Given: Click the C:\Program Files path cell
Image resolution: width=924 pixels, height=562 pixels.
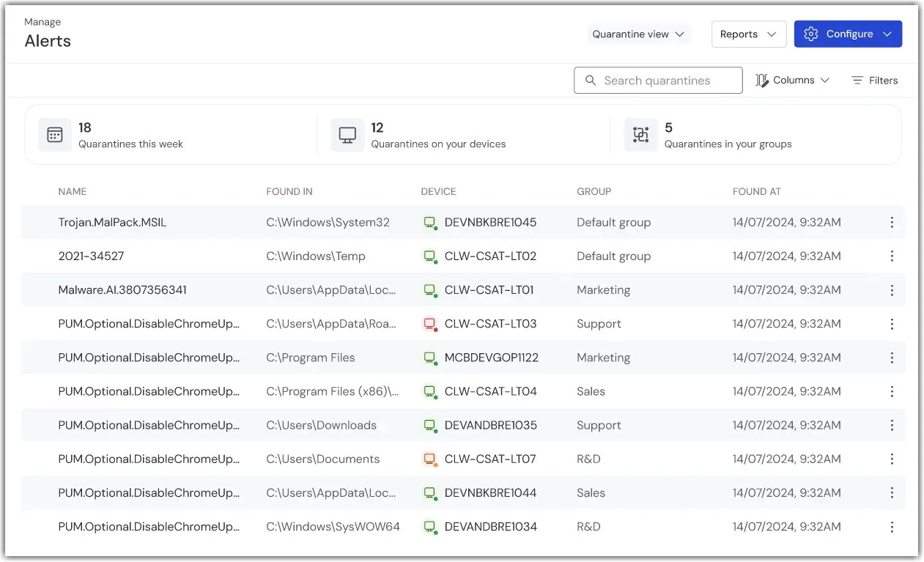Looking at the screenshot, I should pyautogui.click(x=310, y=358).
